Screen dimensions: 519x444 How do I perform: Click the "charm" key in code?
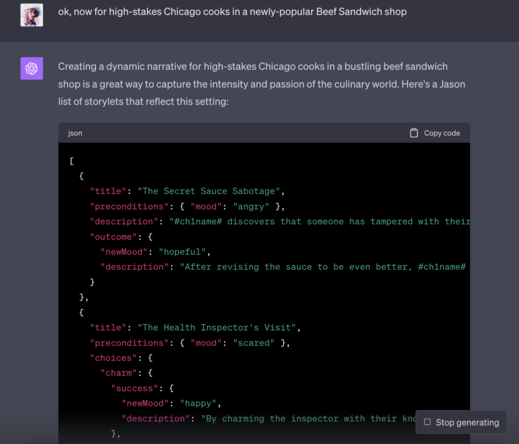pyautogui.click(x=119, y=373)
